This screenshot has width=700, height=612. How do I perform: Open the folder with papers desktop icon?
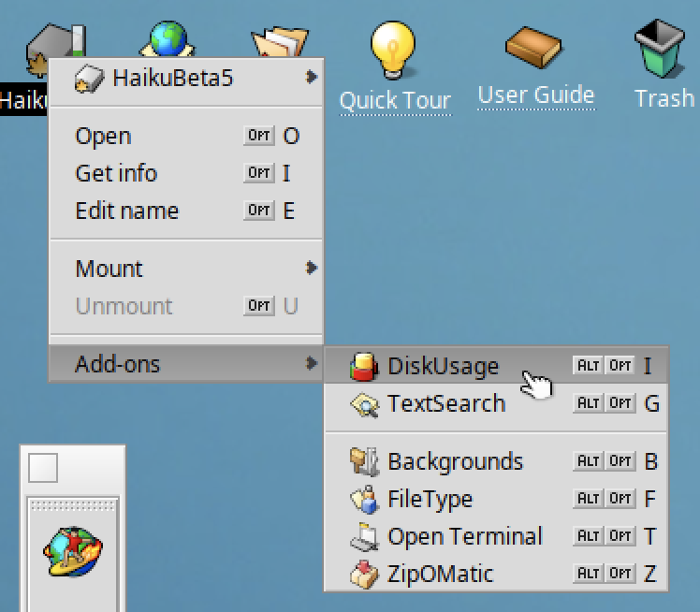pos(280,41)
